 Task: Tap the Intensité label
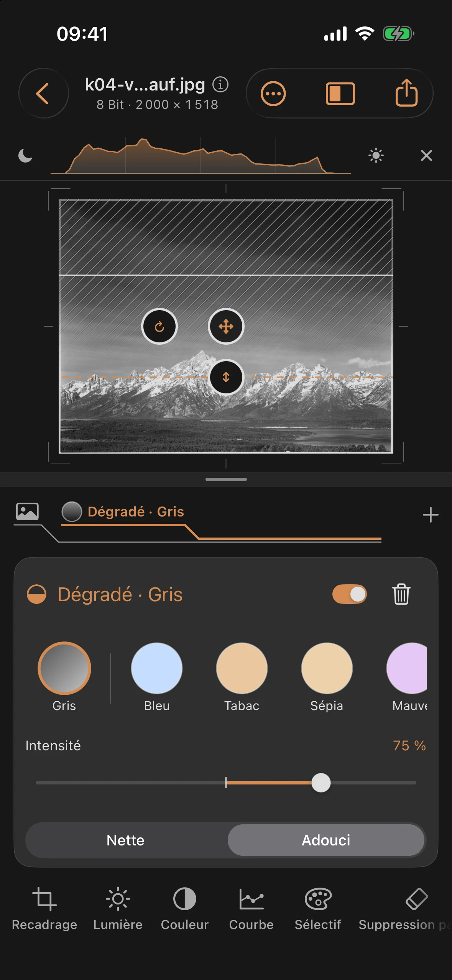coord(53,745)
